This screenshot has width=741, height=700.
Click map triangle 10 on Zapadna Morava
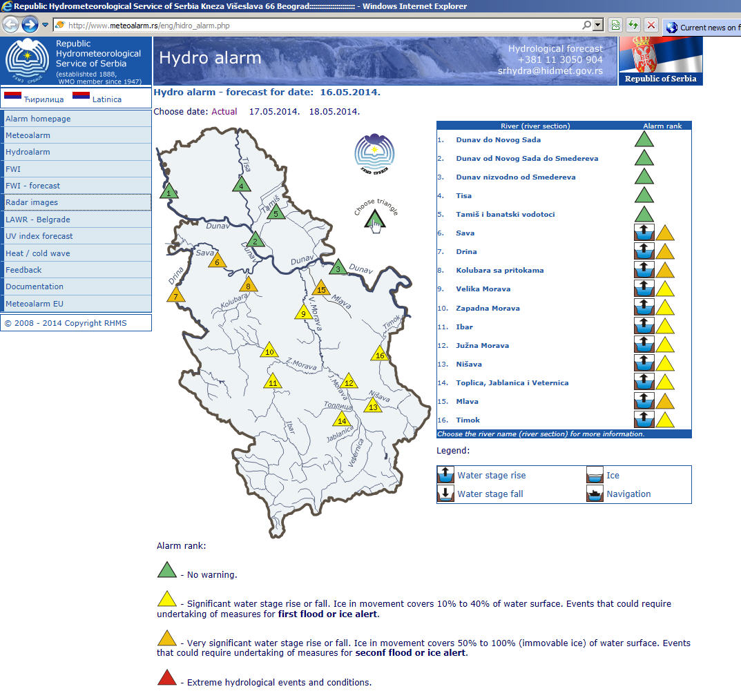(269, 351)
